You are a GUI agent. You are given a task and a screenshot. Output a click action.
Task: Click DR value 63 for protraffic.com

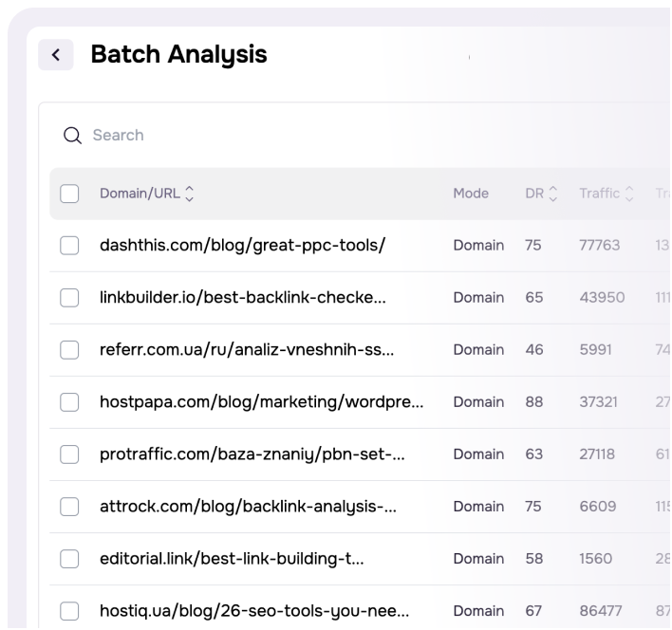pos(534,454)
